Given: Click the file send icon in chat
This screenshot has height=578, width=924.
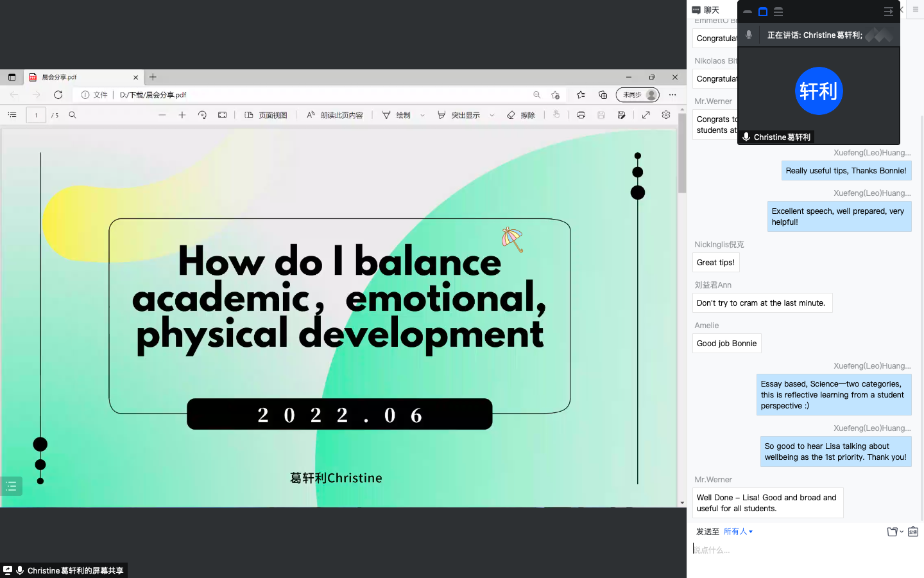Looking at the screenshot, I should [x=892, y=532].
